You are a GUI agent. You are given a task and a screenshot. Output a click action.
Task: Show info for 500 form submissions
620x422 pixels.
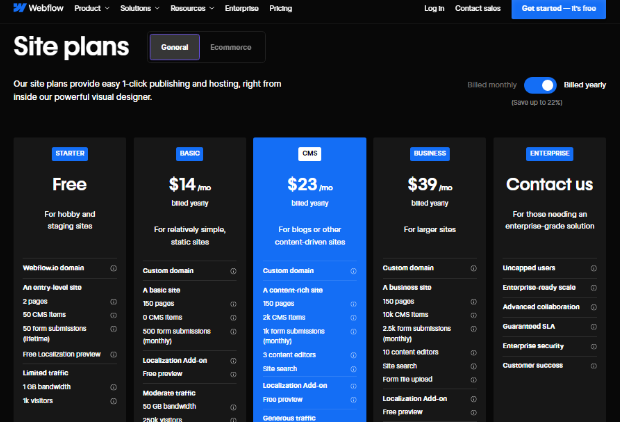pyautogui.click(x=233, y=331)
